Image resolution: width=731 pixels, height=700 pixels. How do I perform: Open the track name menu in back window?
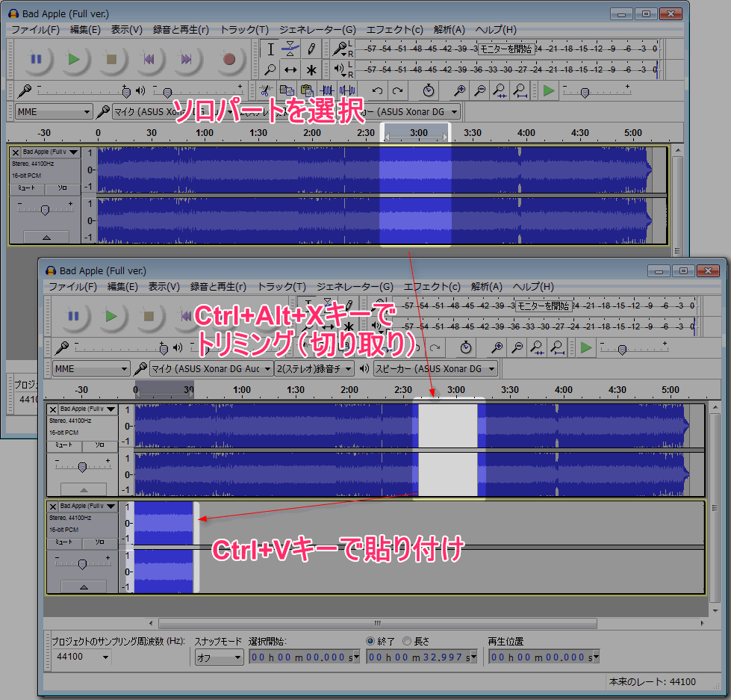click(51, 152)
